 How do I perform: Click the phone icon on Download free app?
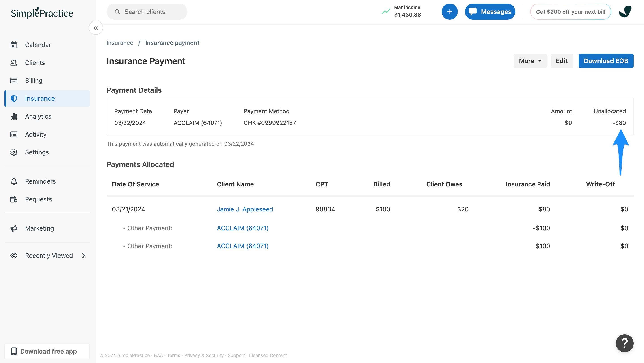(x=14, y=351)
